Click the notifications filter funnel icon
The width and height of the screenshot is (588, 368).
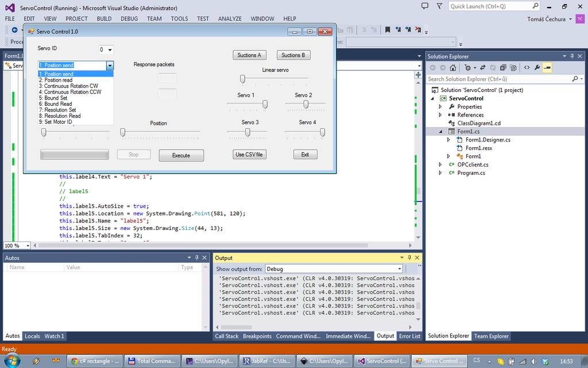coord(439,6)
